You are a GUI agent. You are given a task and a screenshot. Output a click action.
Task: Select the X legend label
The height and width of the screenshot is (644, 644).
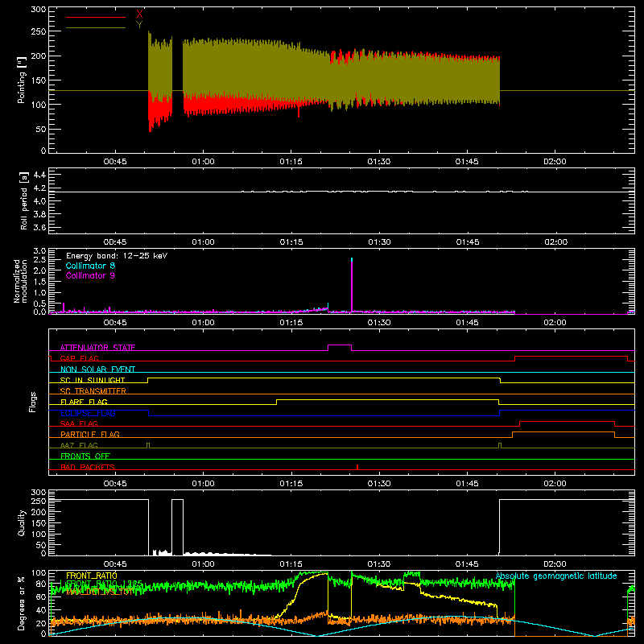pos(139,14)
